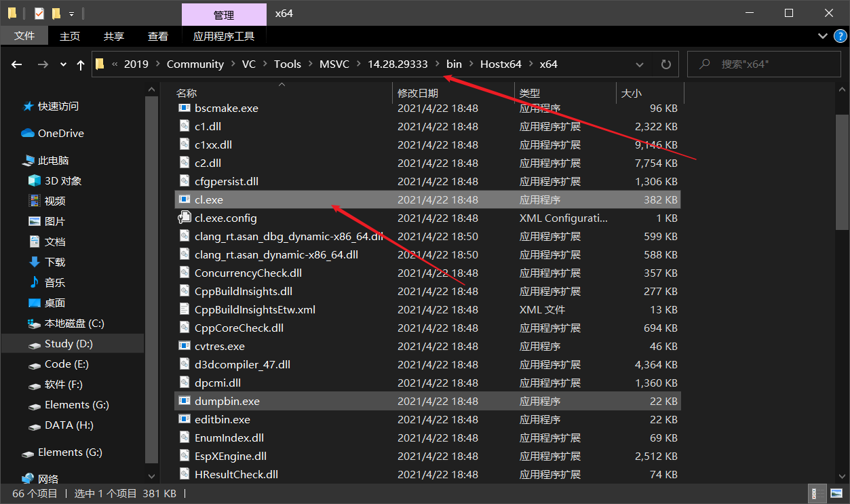Go to the Hostx64 breadcrumb folder

501,64
